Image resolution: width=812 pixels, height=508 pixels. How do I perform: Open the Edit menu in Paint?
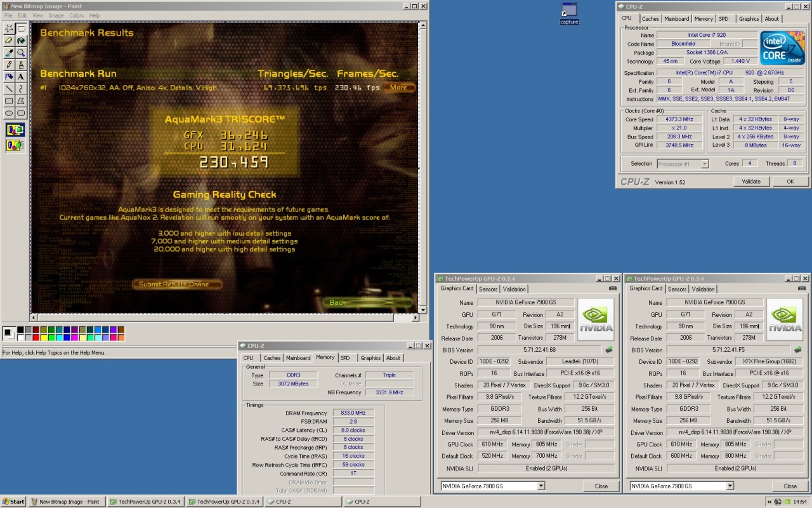pyautogui.click(x=23, y=15)
